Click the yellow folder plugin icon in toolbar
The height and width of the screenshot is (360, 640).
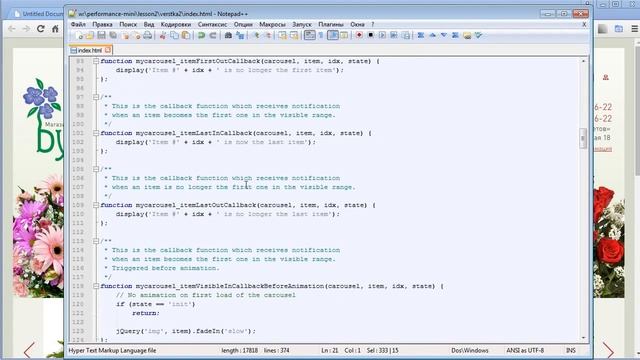pos(467,36)
